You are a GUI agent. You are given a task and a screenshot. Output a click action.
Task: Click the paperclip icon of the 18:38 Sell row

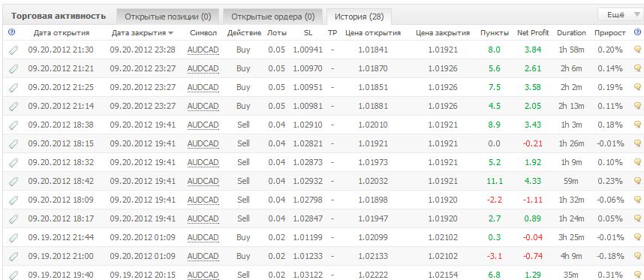pyautogui.click(x=14, y=125)
